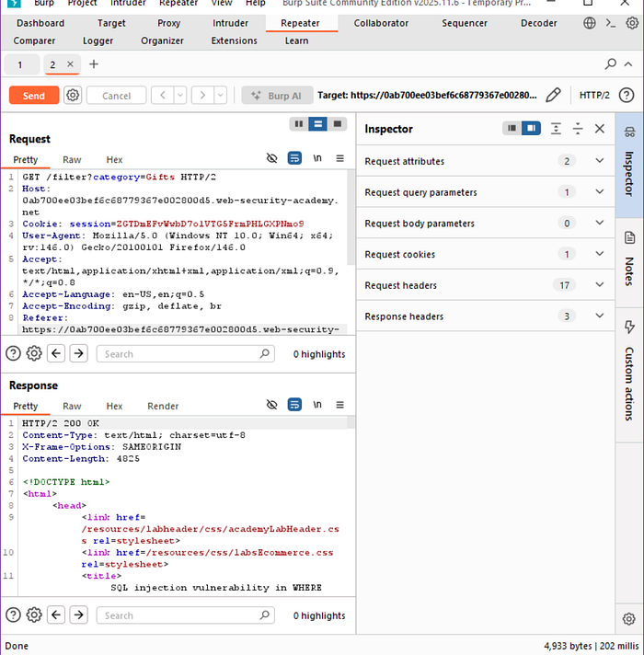Toggle request line wrapping icon
This screenshot has width=644, height=655.
pyautogui.click(x=294, y=158)
